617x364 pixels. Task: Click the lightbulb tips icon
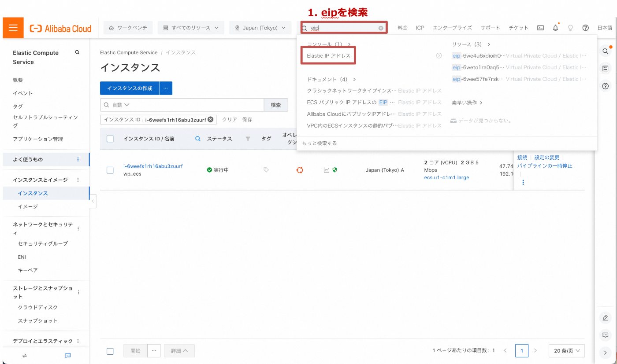[x=570, y=28]
